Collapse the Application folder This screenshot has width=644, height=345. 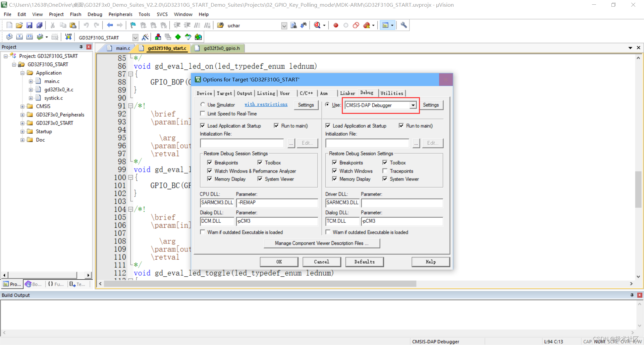click(x=22, y=73)
